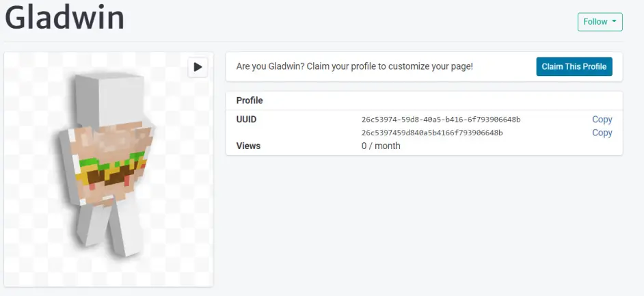The height and width of the screenshot is (296, 644).
Task: Open the Follow dropdown
Action: 600,22
